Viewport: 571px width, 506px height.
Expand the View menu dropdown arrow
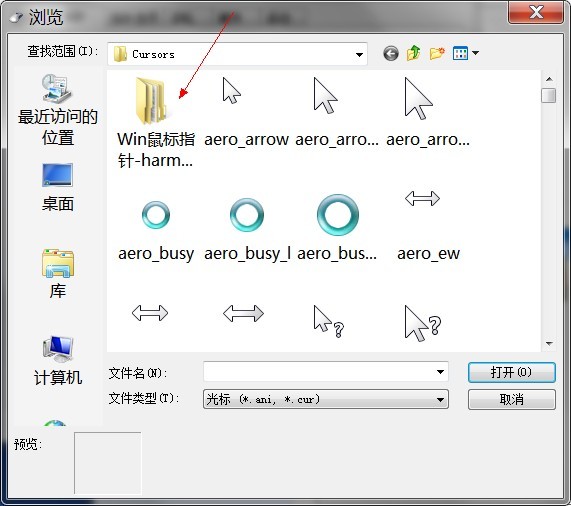click(x=475, y=54)
